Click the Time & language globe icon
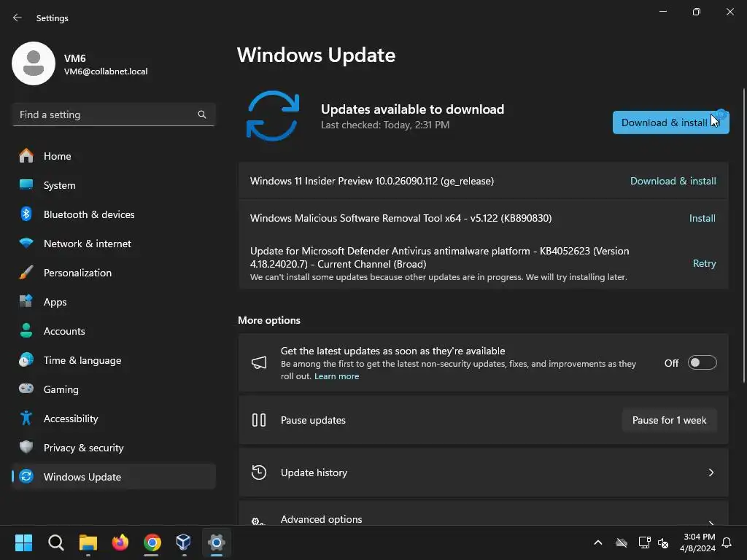The width and height of the screenshot is (747, 560). 26,360
